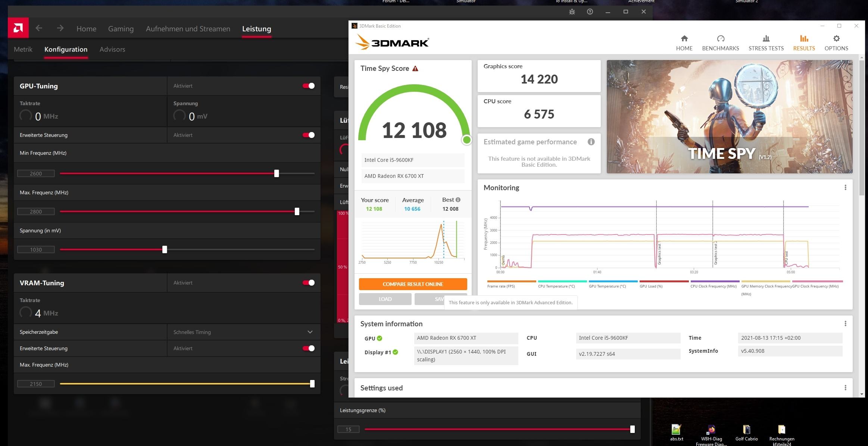Click the Display #1 green check icon
Image resolution: width=868 pixels, height=446 pixels.
396,352
